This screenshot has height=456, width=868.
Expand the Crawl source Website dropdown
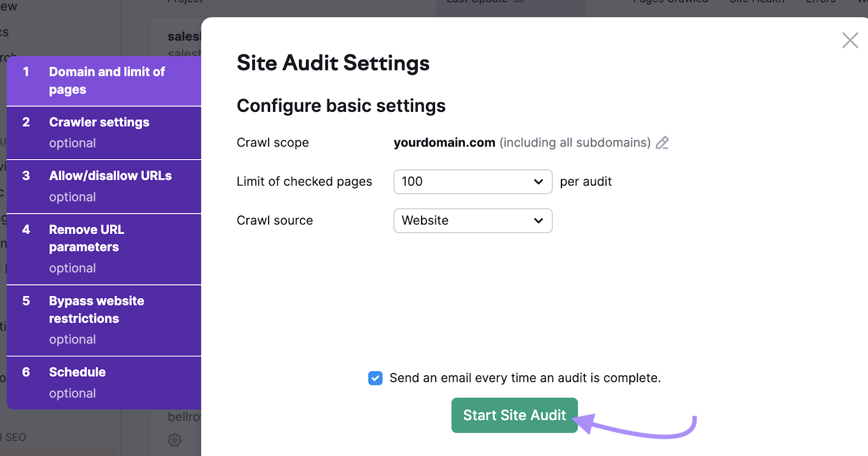point(473,221)
